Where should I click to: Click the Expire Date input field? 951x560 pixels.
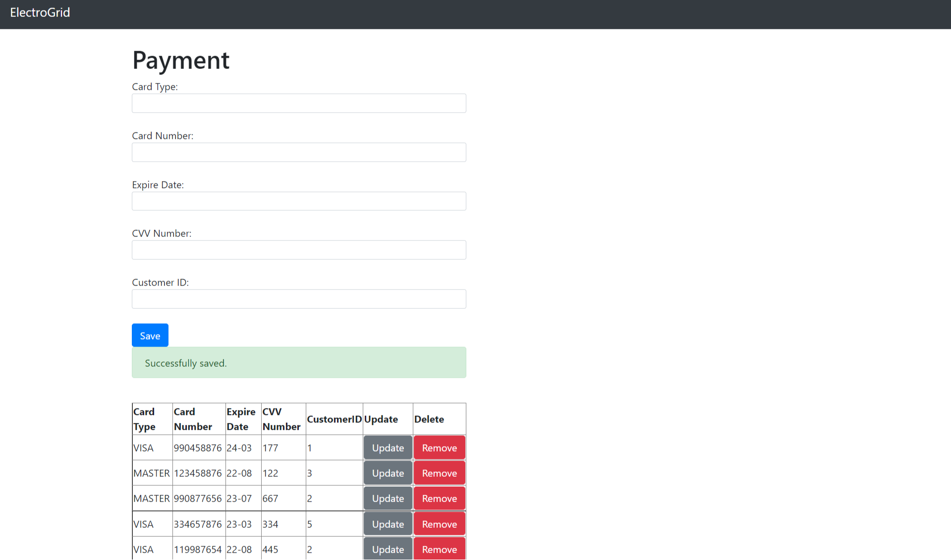pos(298,201)
